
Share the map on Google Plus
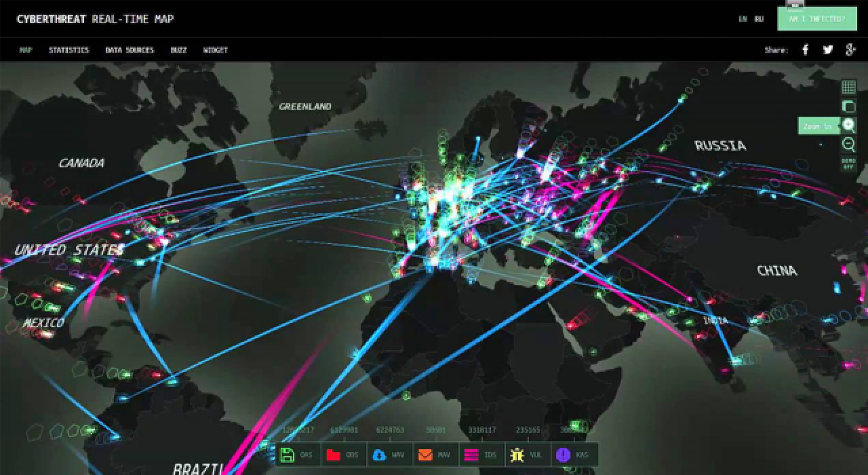[850, 50]
